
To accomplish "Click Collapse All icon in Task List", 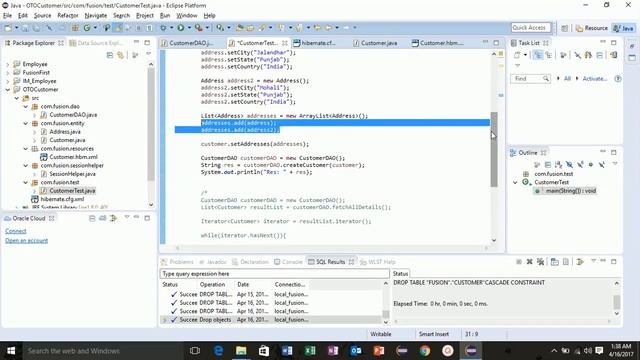I will (600, 55).
